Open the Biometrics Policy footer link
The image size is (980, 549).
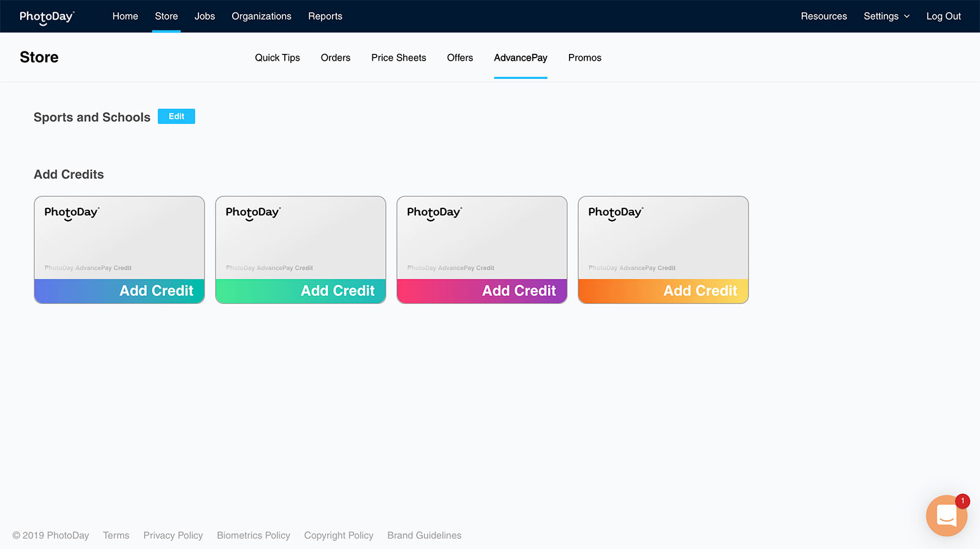click(x=254, y=536)
